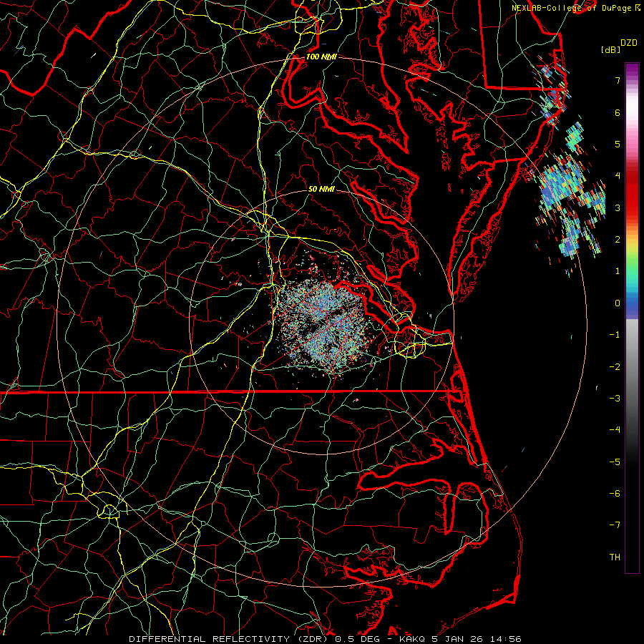Click the '5 JAN 26 14:56' timestamp
This screenshot has height=644, width=644.
477,639
